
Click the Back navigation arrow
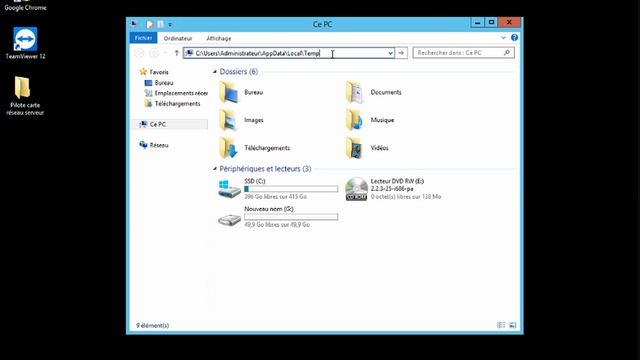(139, 53)
